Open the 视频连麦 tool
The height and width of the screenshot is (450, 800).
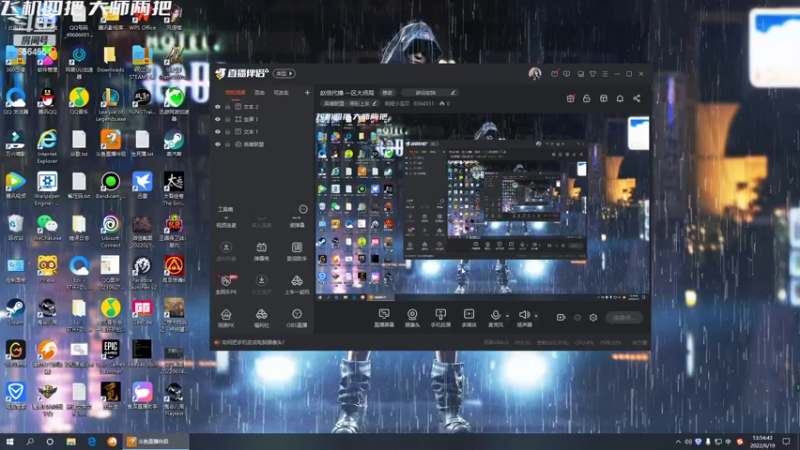[x=226, y=222]
